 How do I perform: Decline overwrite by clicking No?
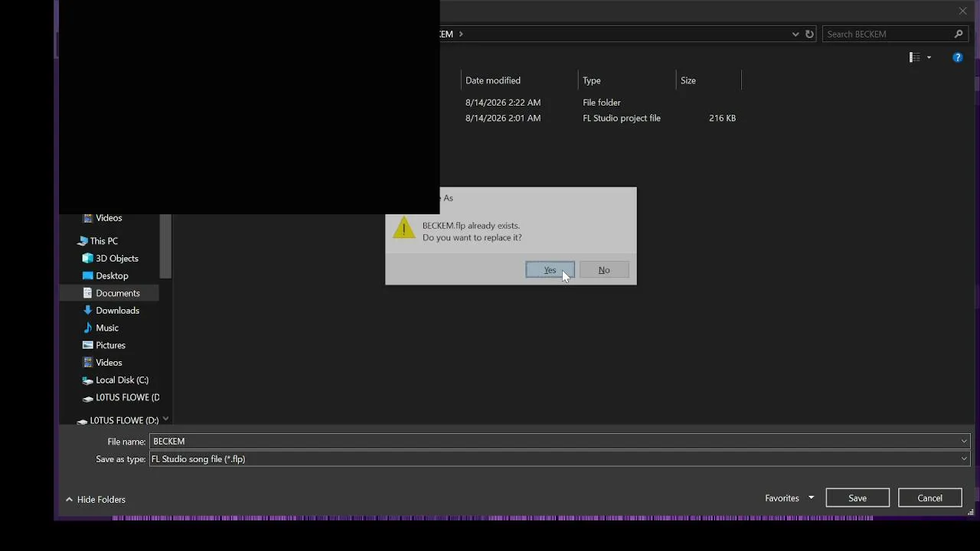(604, 270)
